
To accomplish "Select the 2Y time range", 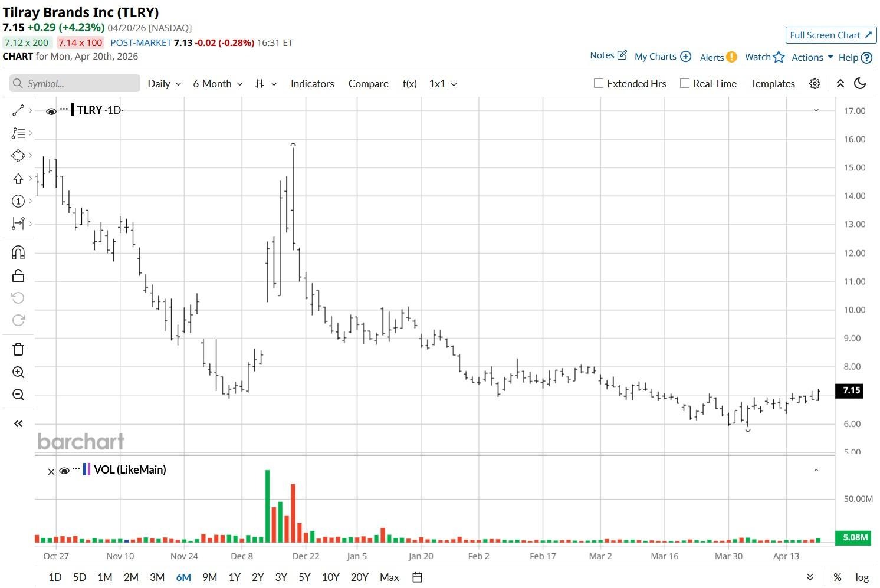I will pos(258,577).
